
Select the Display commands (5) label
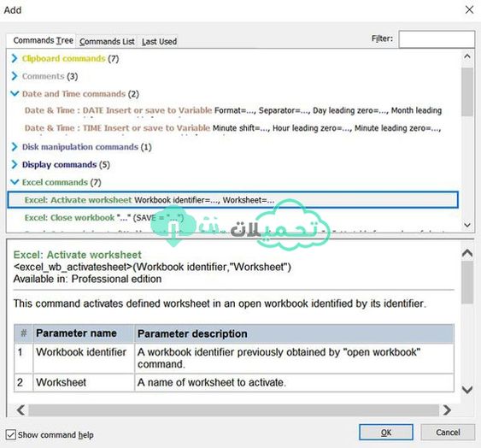[66, 165]
